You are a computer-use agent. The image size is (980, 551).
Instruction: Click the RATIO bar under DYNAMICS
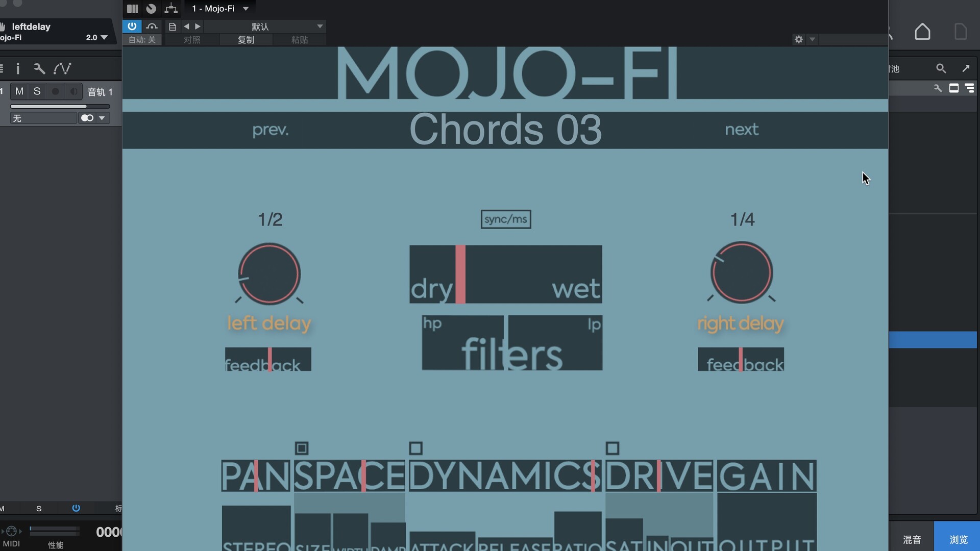(578, 531)
